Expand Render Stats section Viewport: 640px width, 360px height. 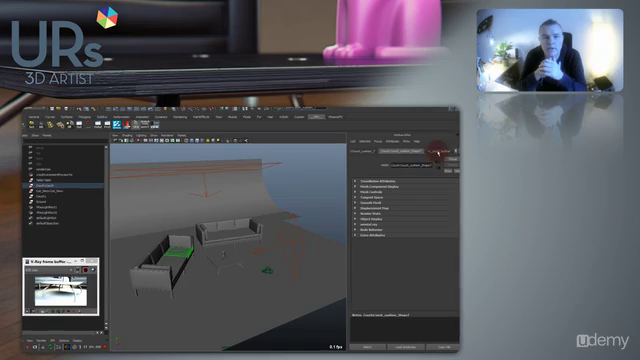click(355, 213)
